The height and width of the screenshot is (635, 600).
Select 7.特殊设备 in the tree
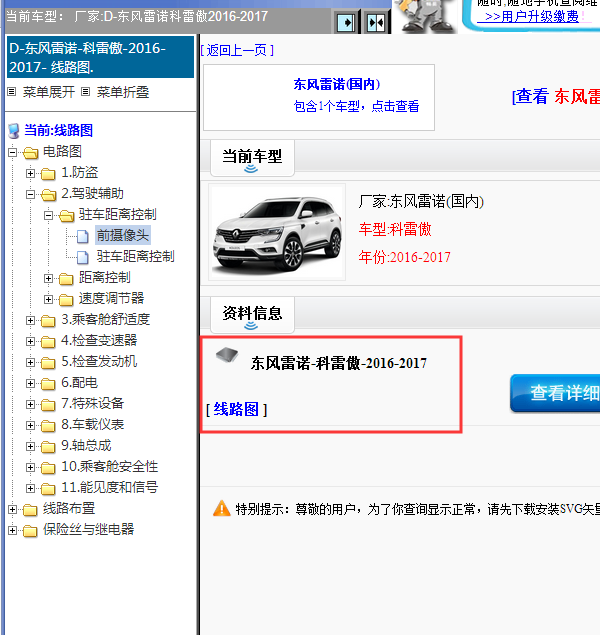pyautogui.click(x=92, y=403)
